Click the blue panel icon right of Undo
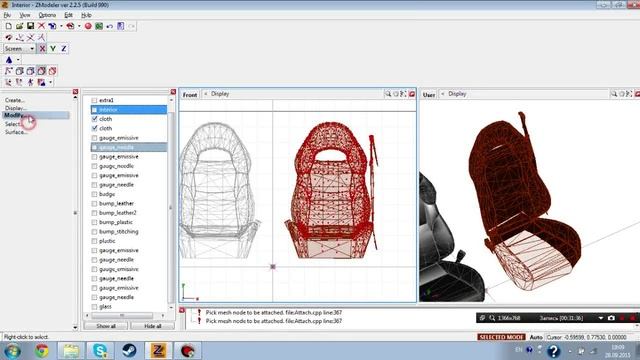The width and height of the screenshot is (640, 360). [120, 26]
